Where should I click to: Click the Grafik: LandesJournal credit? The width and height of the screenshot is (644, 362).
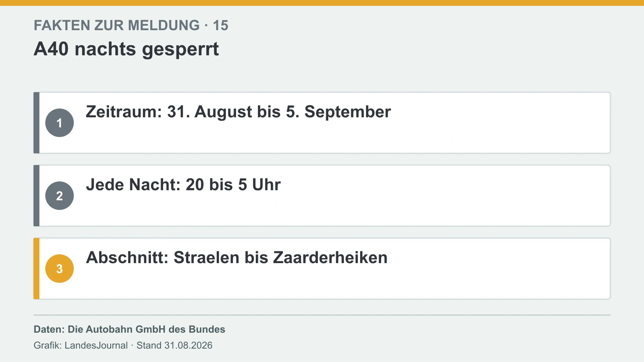click(x=80, y=345)
